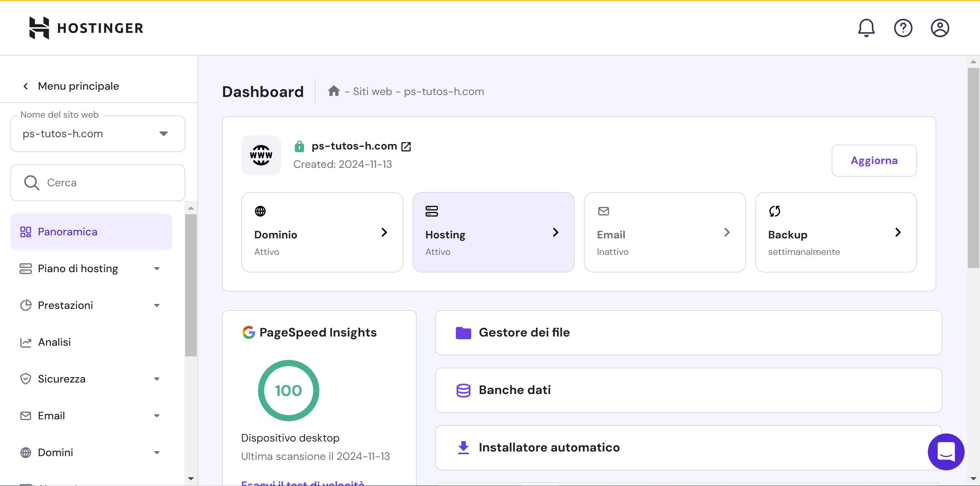The image size is (980, 486).
Task: Click the refresh icon in Backup card
Action: point(774,211)
